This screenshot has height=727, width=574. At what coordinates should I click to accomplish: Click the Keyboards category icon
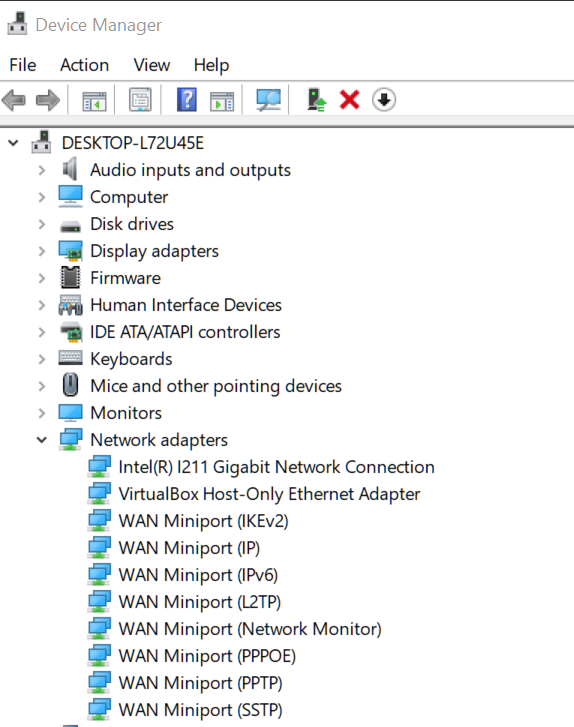[70, 357]
